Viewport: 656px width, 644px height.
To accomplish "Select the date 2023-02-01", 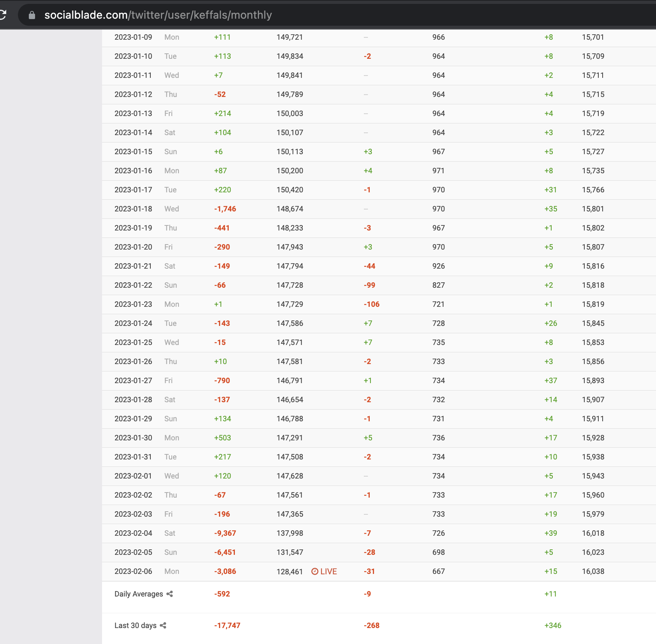I will tap(133, 476).
